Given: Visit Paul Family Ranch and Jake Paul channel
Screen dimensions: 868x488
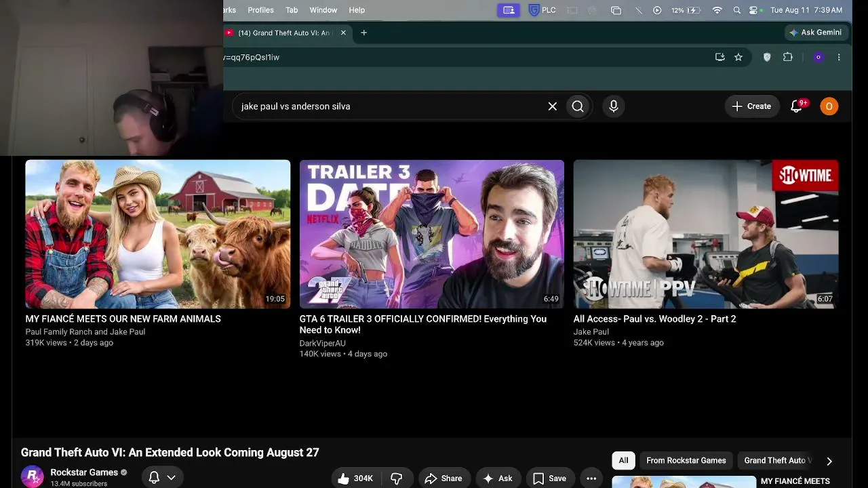Looking at the screenshot, I should (85, 332).
